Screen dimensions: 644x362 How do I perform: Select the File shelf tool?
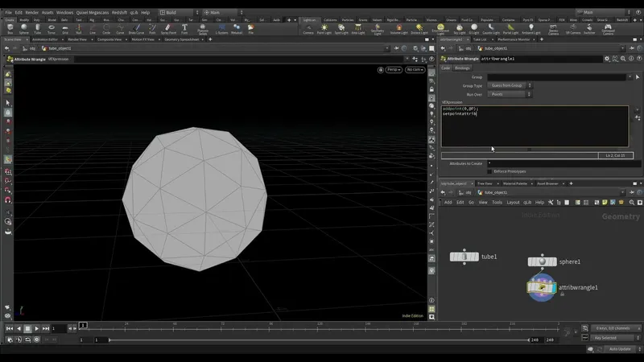[x=250, y=29]
